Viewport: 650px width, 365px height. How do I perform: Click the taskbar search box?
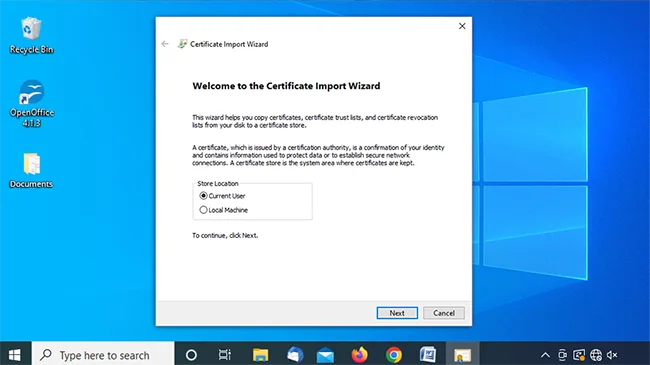click(x=103, y=355)
